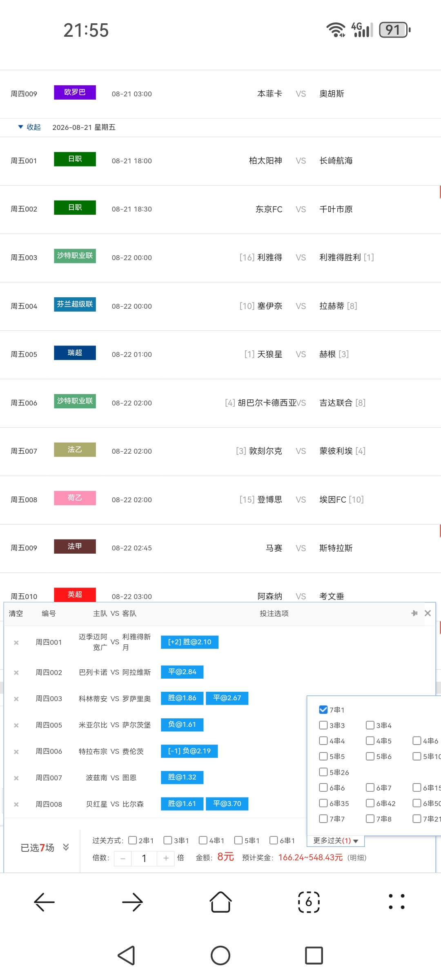Screen dimensions: 441x980
Task: Decrease multiplier with minus button
Action: (x=122, y=858)
